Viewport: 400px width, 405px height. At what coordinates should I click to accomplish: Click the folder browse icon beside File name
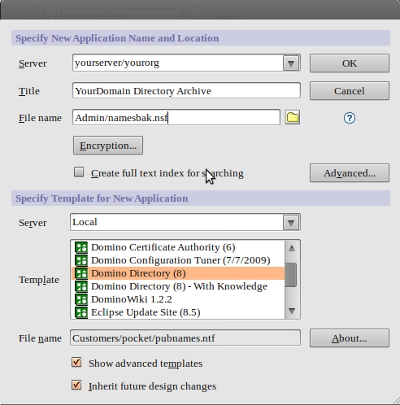(x=293, y=117)
